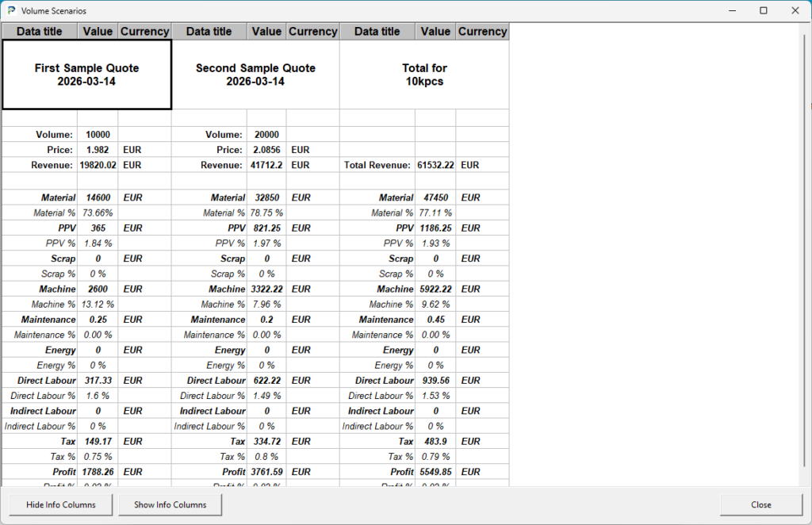Viewport: 812px width, 525px height.
Task: Click the Close button at bottom right
Action: pyautogui.click(x=760, y=504)
